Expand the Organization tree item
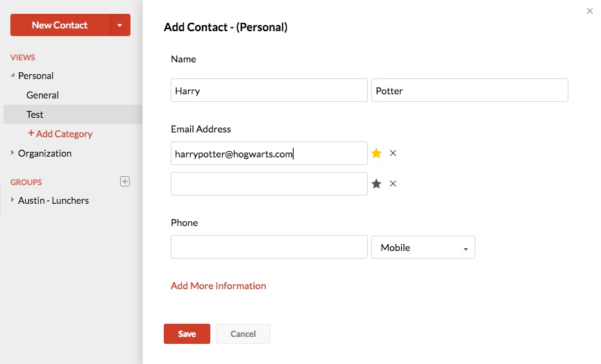The image size is (601, 364). coord(13,153)
